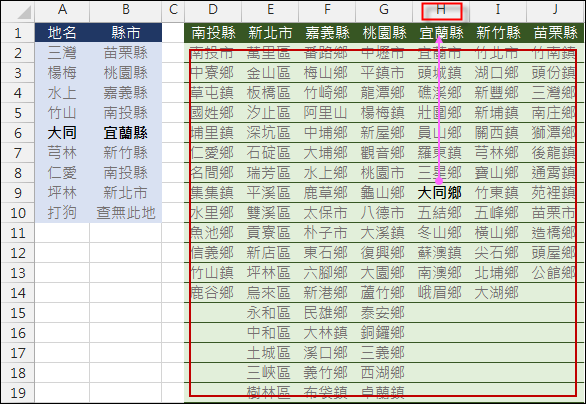
Task: Click cell 魚池鄉
Action: (213, 233)
